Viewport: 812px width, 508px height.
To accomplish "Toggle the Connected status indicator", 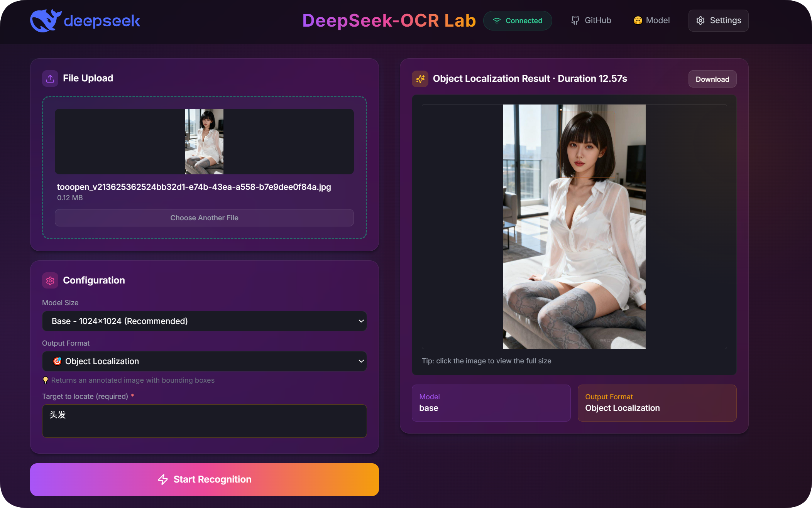I will [x=518, y=20].
